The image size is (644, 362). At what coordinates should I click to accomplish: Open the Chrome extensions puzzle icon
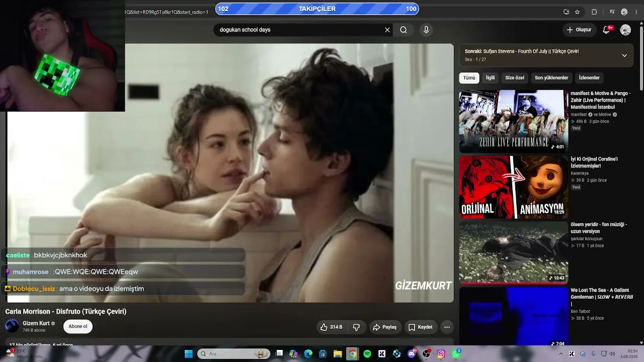coord(594,12)
